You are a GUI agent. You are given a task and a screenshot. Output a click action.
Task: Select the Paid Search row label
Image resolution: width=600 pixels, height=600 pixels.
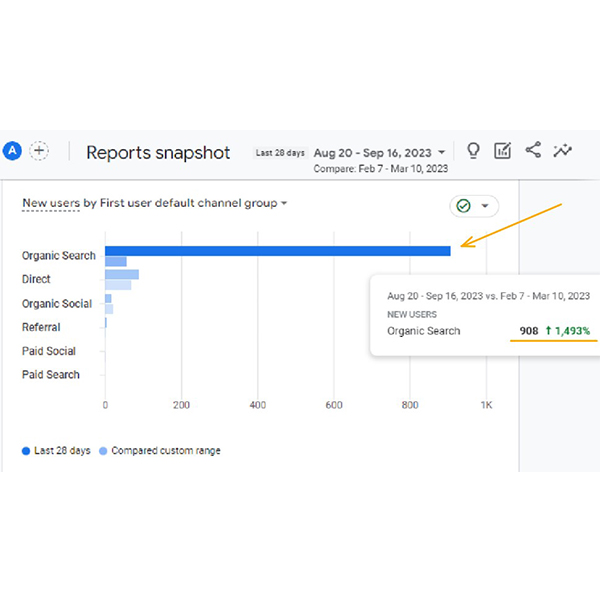click(x=51, y=374)
